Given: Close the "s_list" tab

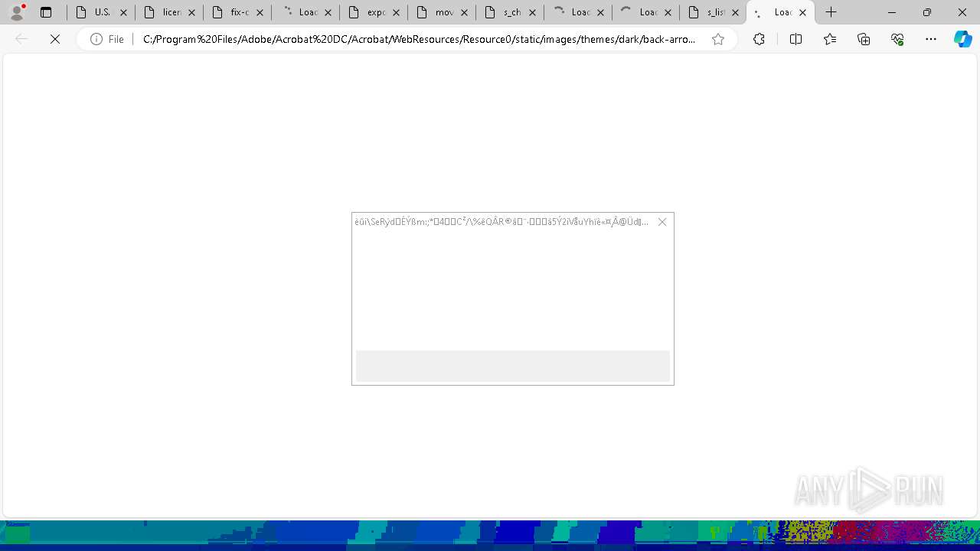Looking at the screenshot, I should (x=736, y=12).
